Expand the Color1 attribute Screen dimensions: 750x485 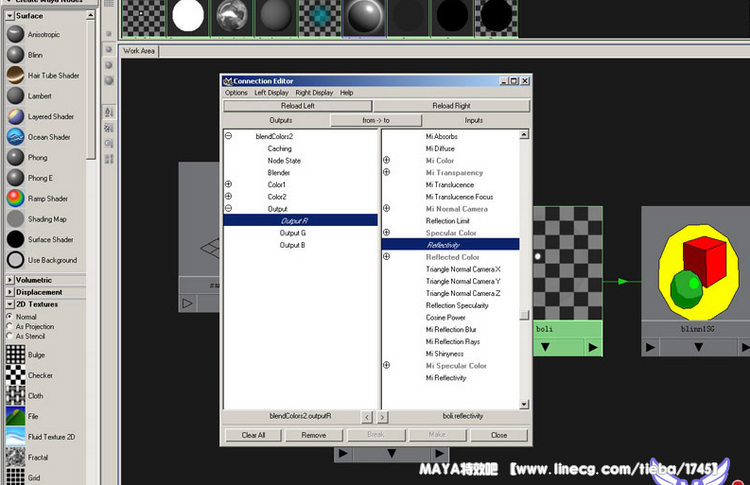tap(228, 185)
